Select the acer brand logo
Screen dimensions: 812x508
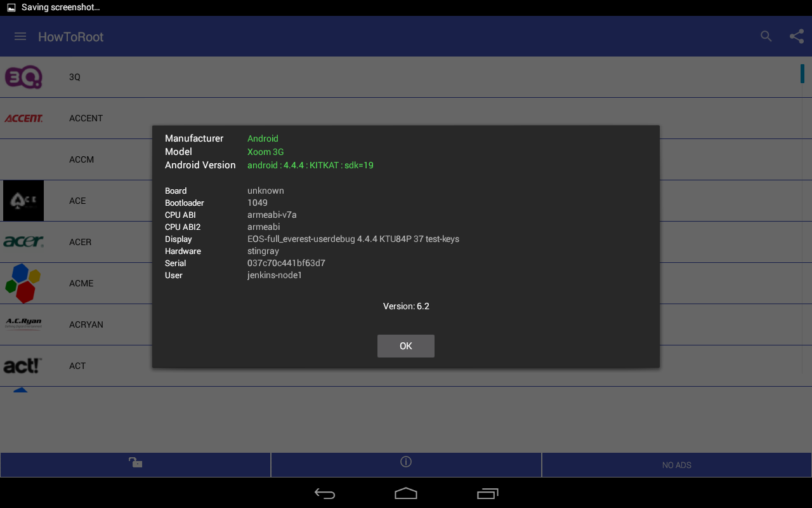pyautogui.click(x=23, y=242)
